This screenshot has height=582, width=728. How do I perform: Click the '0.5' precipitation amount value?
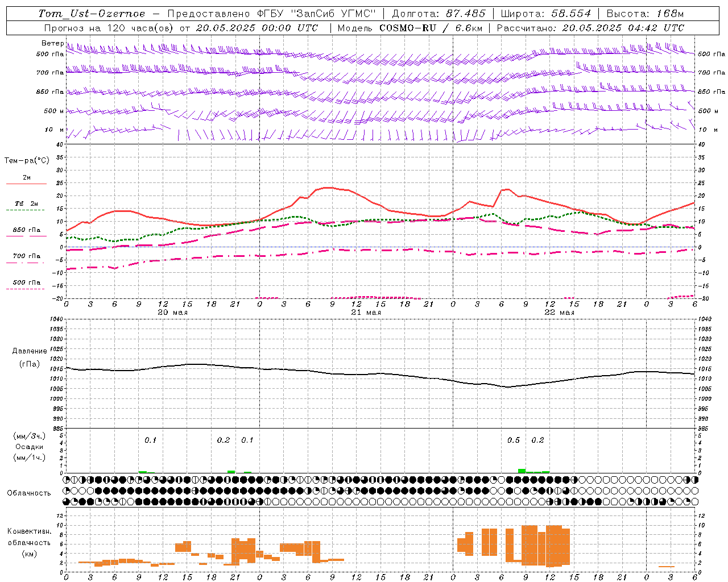tap(514, 440)
